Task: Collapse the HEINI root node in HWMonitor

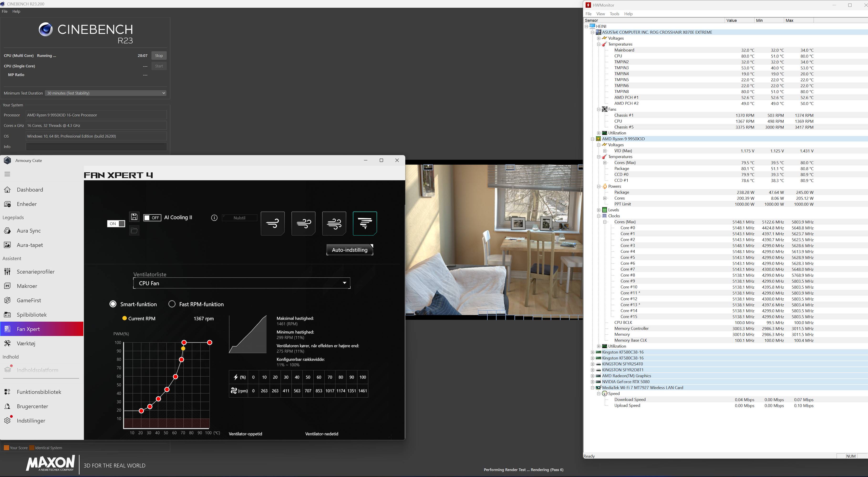Action: click(586, 26)
